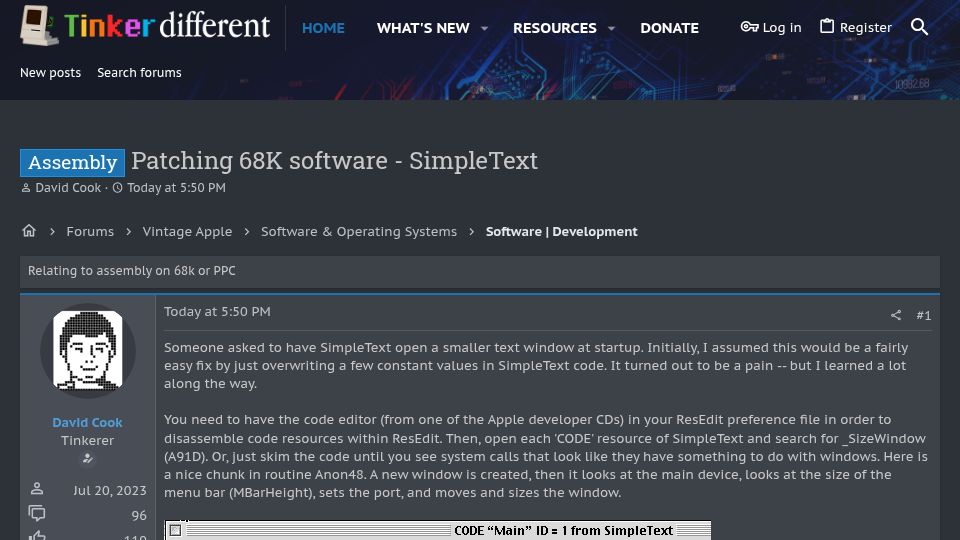Viewport: 960px width, 540px height.
Task: Open the Donate nav item
Action: pos(669,28)
